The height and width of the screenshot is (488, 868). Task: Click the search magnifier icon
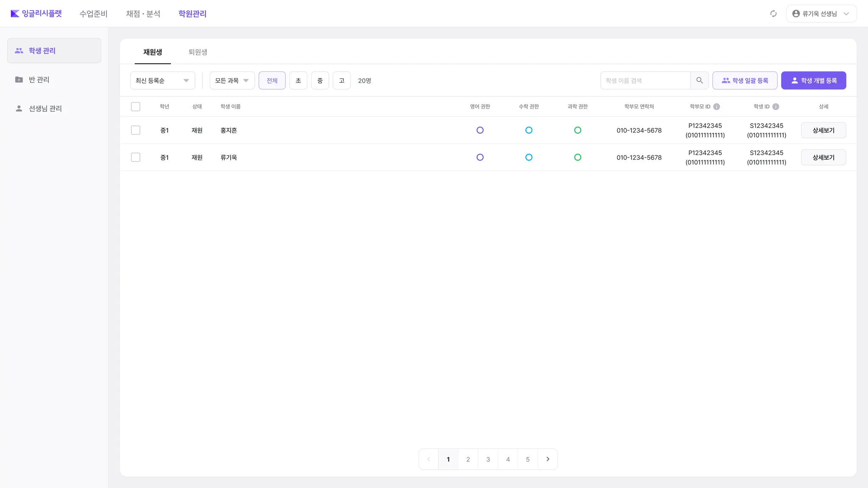[x=699, y=80]
